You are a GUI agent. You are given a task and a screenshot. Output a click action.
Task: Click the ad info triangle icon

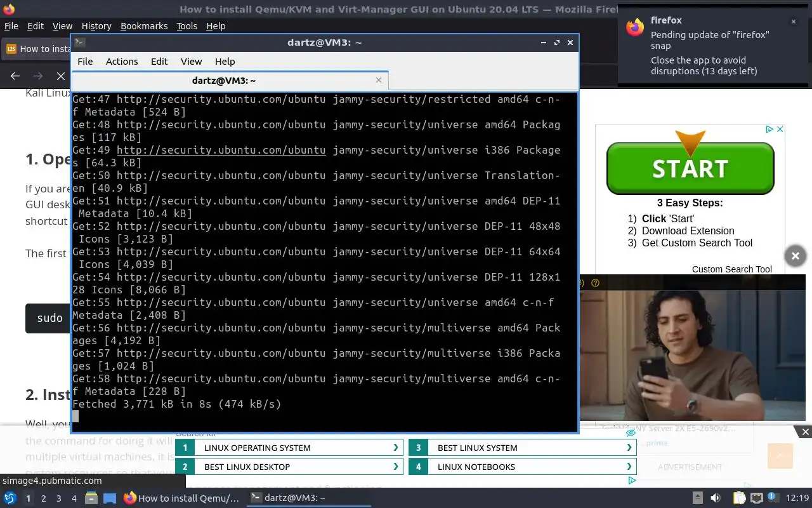631,481
